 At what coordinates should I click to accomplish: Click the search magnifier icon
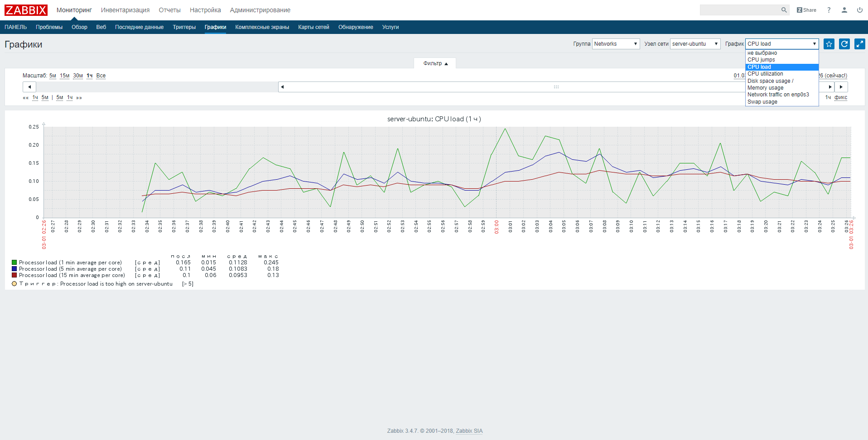(x=784, y=10)
